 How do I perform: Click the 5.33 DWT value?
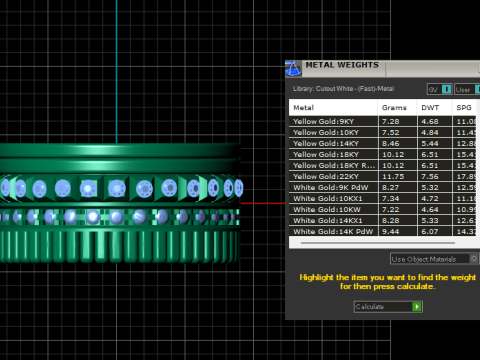pos(430,220)
